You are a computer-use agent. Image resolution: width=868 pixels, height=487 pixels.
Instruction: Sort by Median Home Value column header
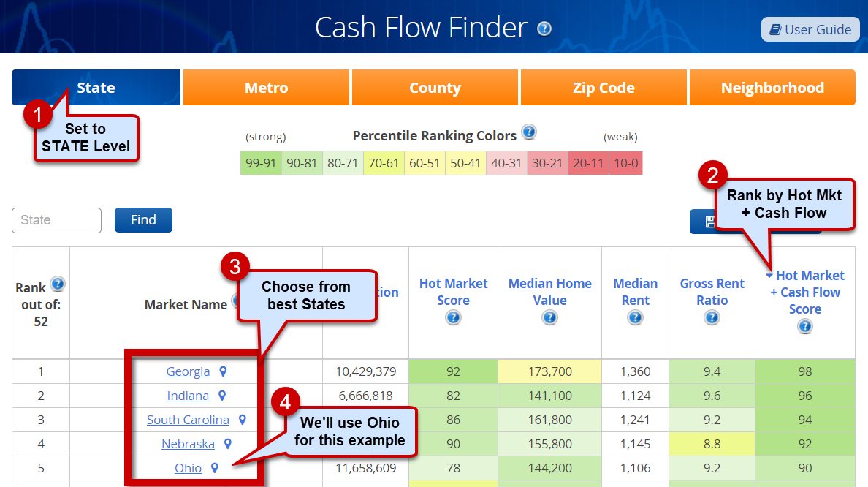pyautogui.click(x=549, y=292)
